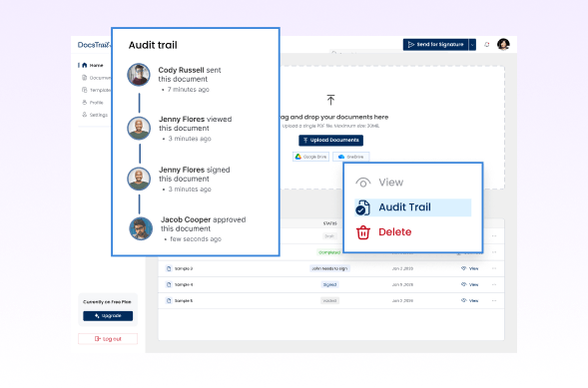Open more options for Sample 4 row
This screenshot has width=588, height=388.
pos(494,284)
